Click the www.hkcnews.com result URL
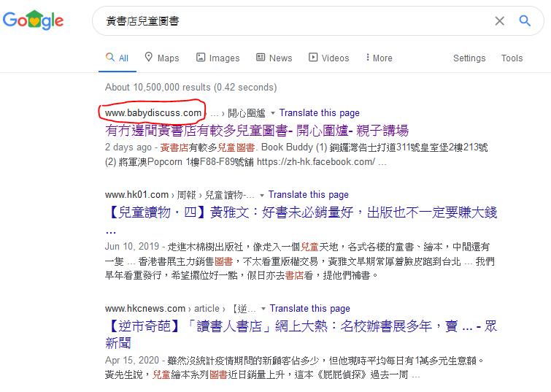Screen dimensions: 551x392 pyautogui.click(x=145, y=308)
